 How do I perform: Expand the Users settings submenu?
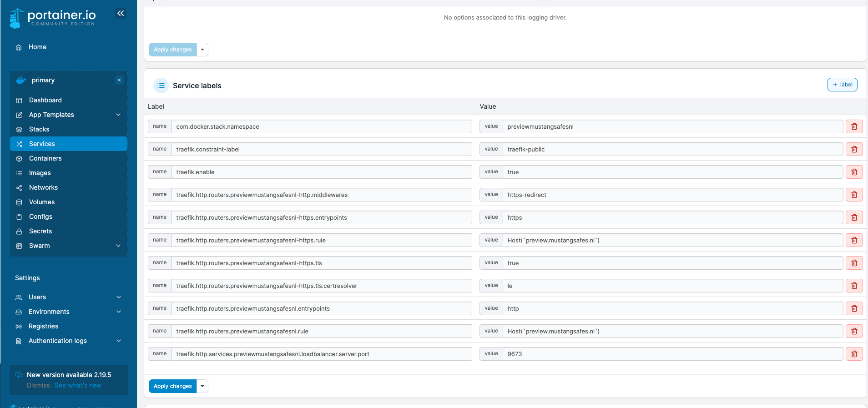pyautogui.click(x=118, y=297)
